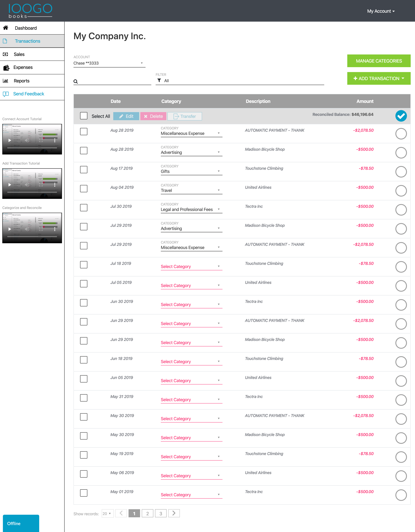Image resolution: width=415 pixels, height=532 pixels.
Task: Click the Dashboard home icon
Action: point(6,28)
